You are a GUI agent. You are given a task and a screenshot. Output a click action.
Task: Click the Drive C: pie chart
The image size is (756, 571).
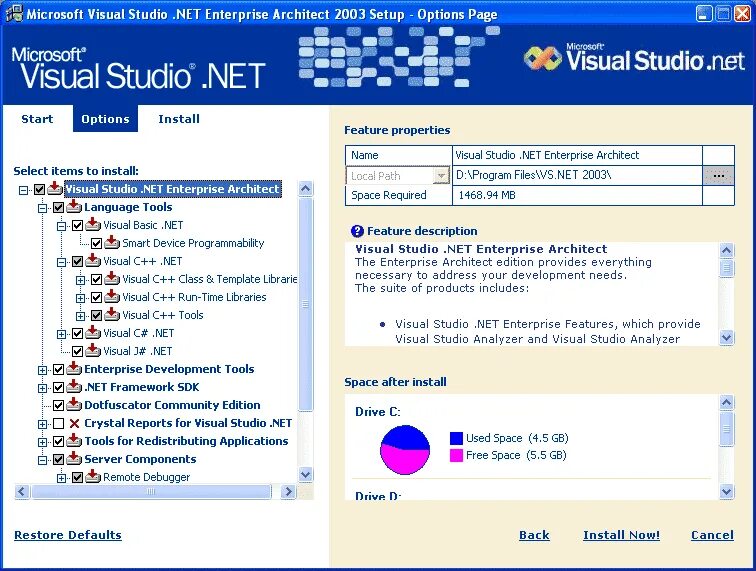click(x=405, y=449)
